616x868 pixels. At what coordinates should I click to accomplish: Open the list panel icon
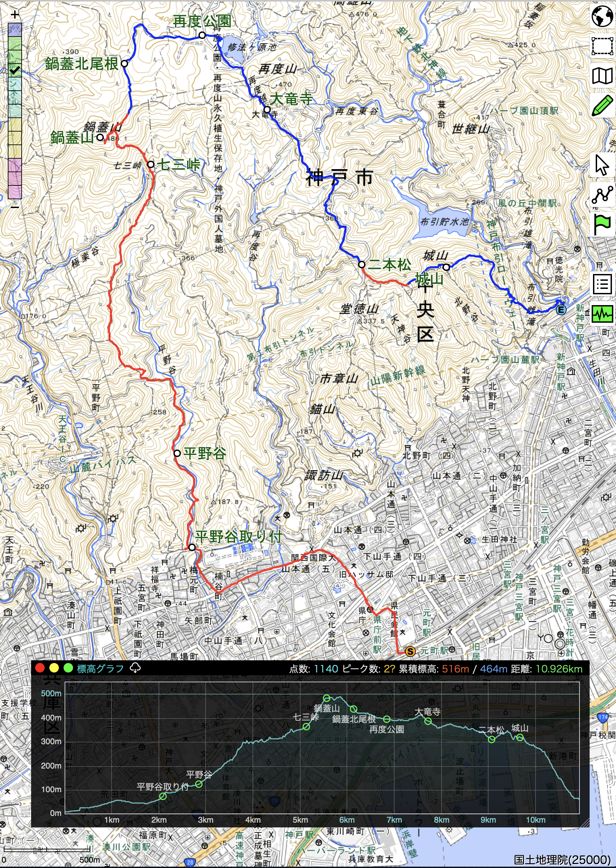coord(602,284)
